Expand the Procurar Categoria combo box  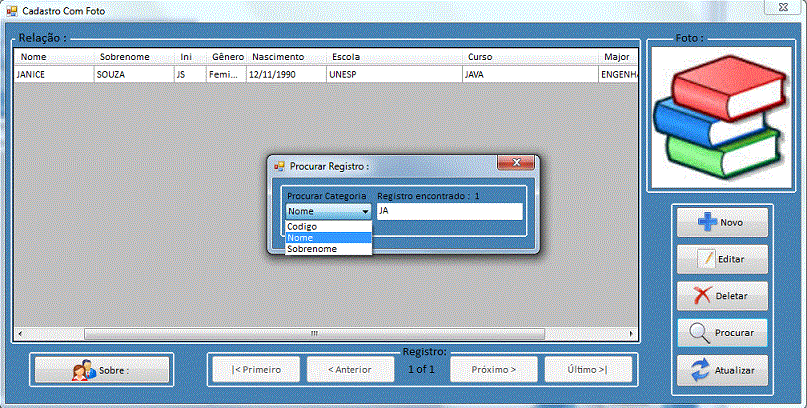click(365, 212)
